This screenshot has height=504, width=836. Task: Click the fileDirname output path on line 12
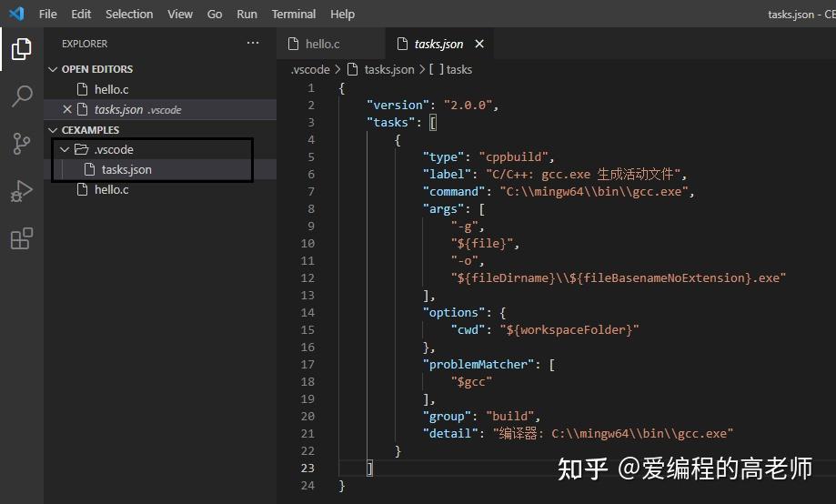click(x=618, y=277)
